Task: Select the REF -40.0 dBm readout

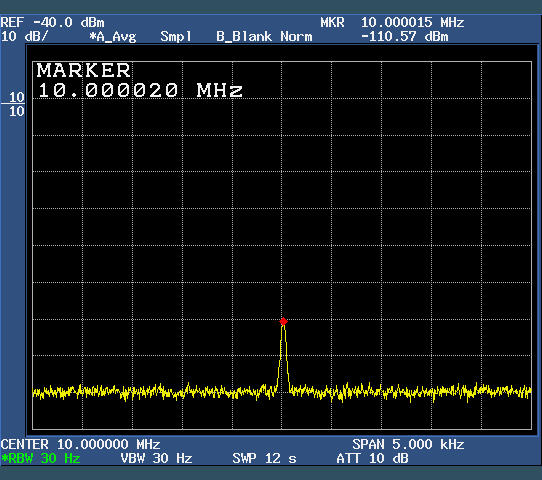Action: [52, 23]
